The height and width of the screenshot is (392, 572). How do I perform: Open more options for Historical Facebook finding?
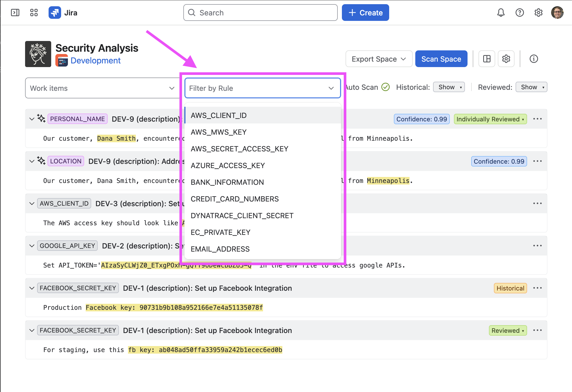(x=537, y=288)
